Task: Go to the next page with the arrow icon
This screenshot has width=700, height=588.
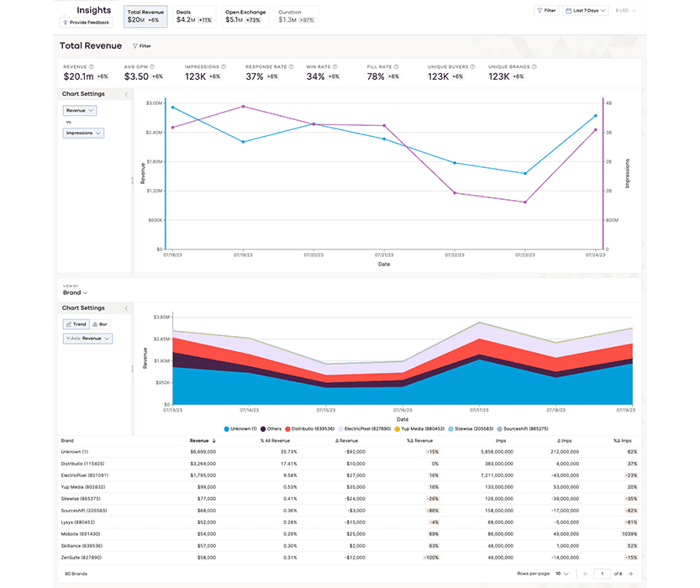Action: coord(630,573)
